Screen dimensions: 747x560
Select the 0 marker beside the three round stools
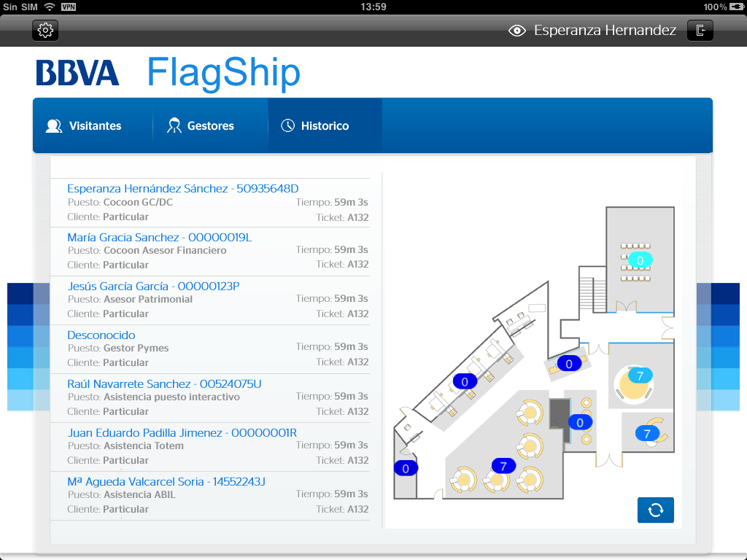(580, 422)
